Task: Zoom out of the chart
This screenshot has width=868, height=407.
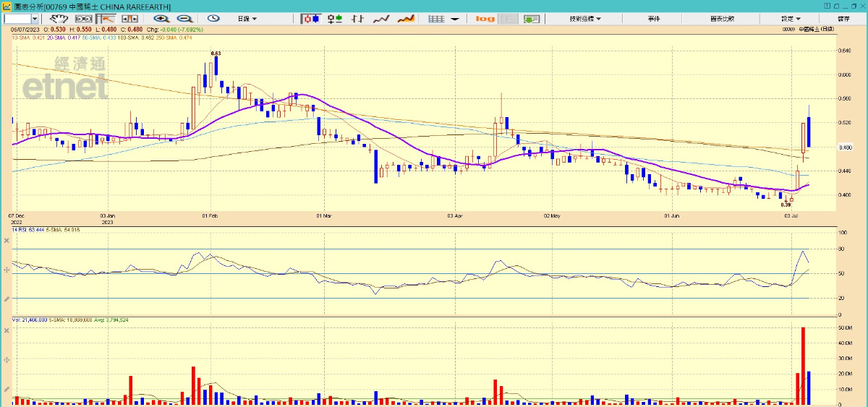Action: (184, 18)
